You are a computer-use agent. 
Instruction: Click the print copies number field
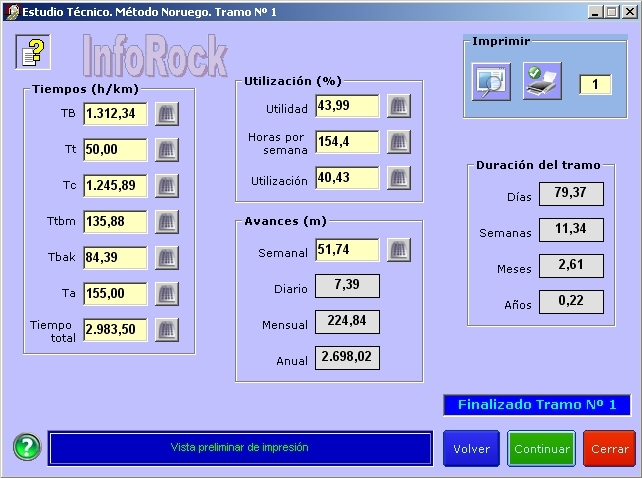(594, 84)
